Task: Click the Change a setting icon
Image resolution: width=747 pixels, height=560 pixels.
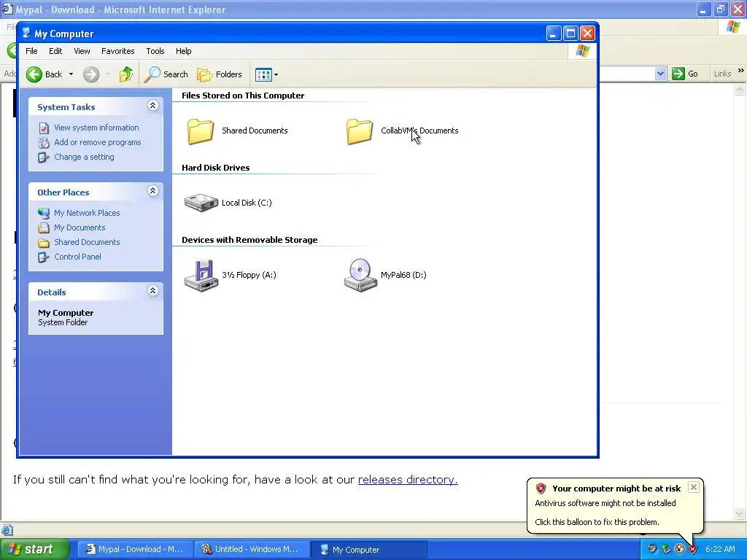Action: [44, 157]
